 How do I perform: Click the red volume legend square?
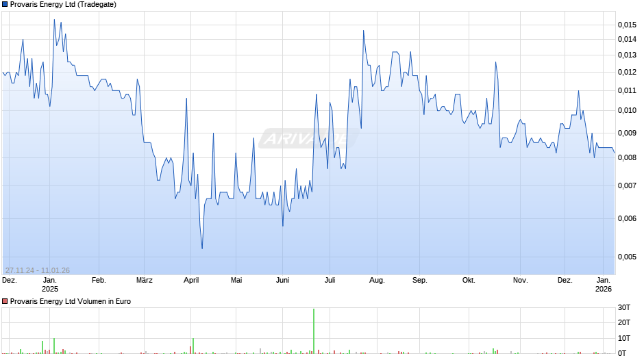coord(5,301)
